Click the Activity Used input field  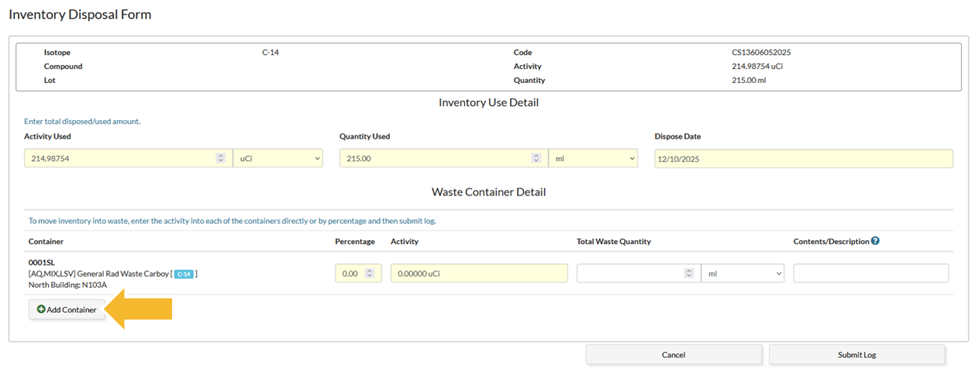(x=128, y=159)
